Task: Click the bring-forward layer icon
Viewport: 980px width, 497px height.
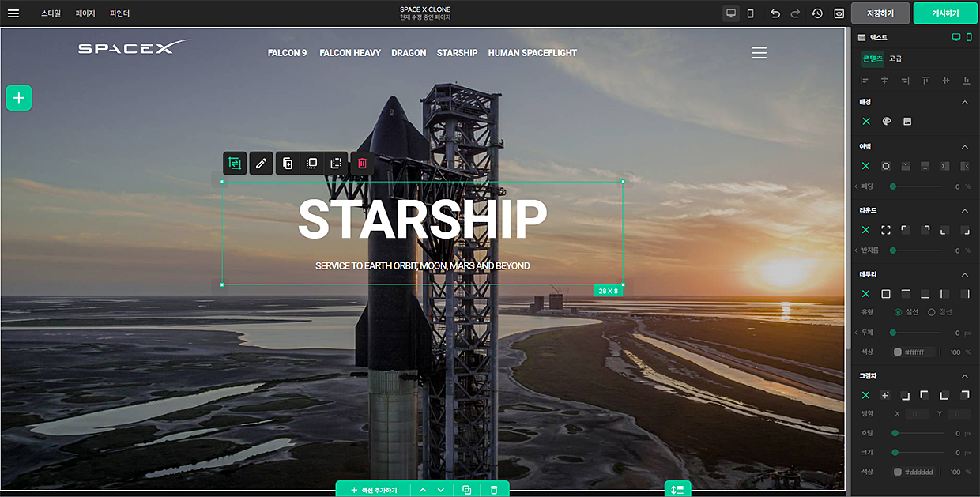Action: click(311, 164)
